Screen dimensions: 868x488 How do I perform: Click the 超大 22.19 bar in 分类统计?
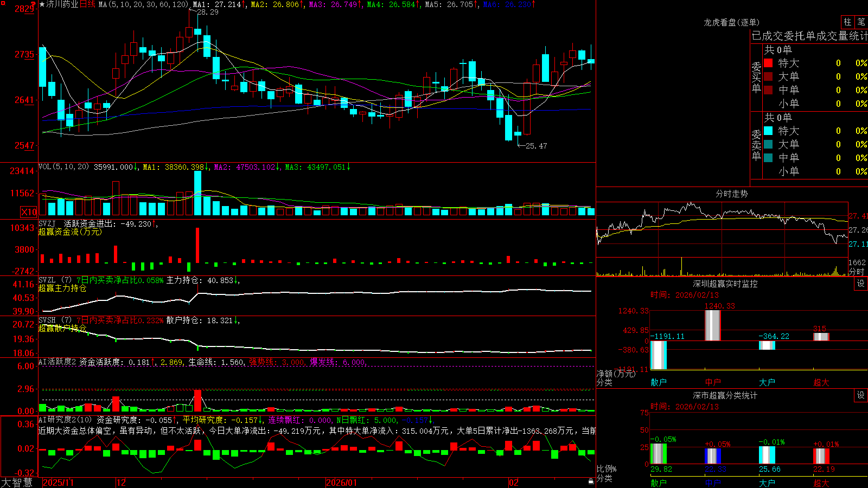(821, 456)
